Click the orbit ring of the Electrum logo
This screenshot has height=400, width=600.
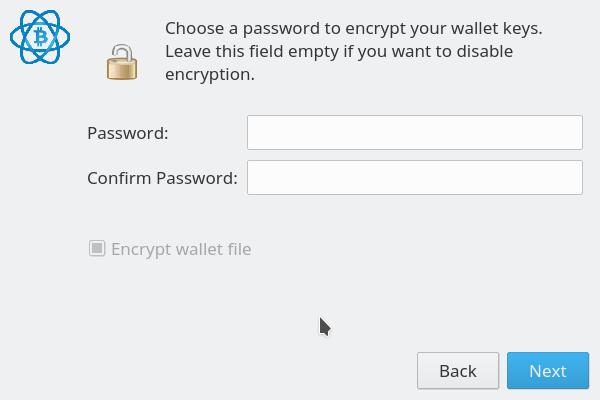point(17,32)
